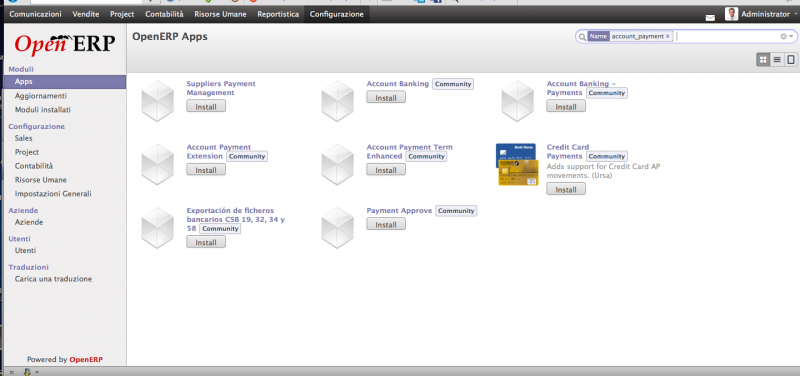Click the Payment Approve cube icon
Screen dimensions: 800x376
coord(337,228)
